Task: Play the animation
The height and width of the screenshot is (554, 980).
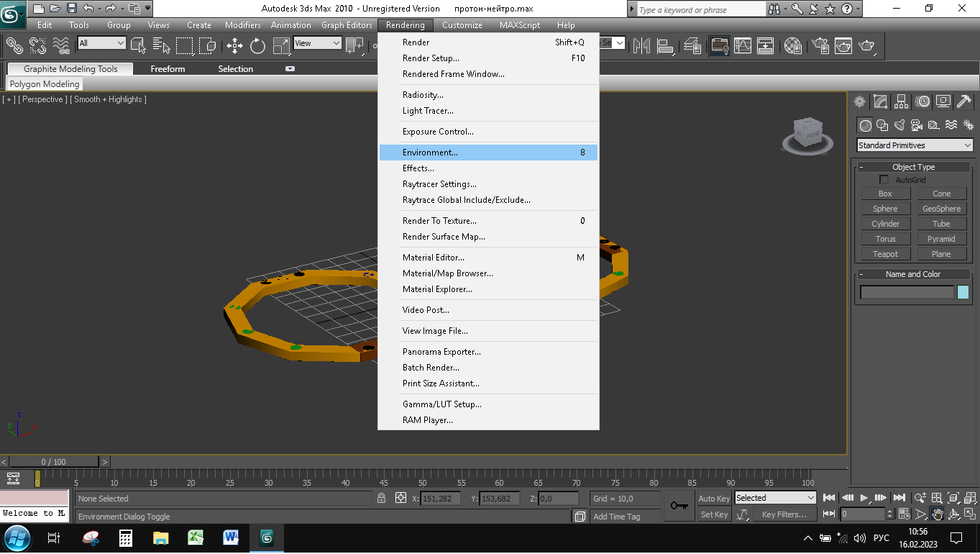Action: (864, 498)
